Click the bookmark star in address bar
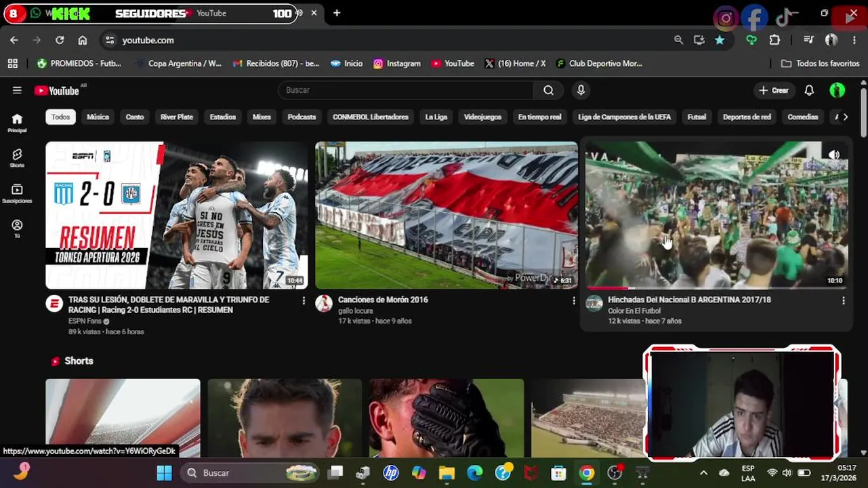The width and height of the screenshot is (868, 488). coord(720,40)
